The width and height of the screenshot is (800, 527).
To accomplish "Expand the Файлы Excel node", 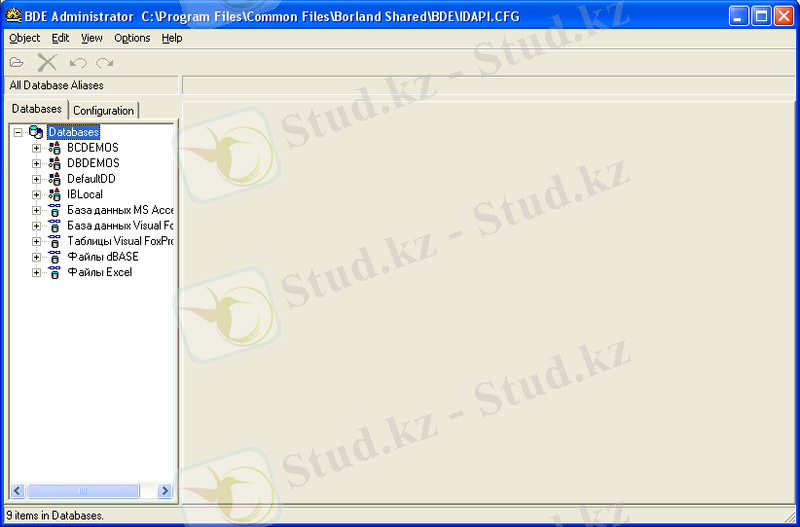I will [x=36, y=272].
